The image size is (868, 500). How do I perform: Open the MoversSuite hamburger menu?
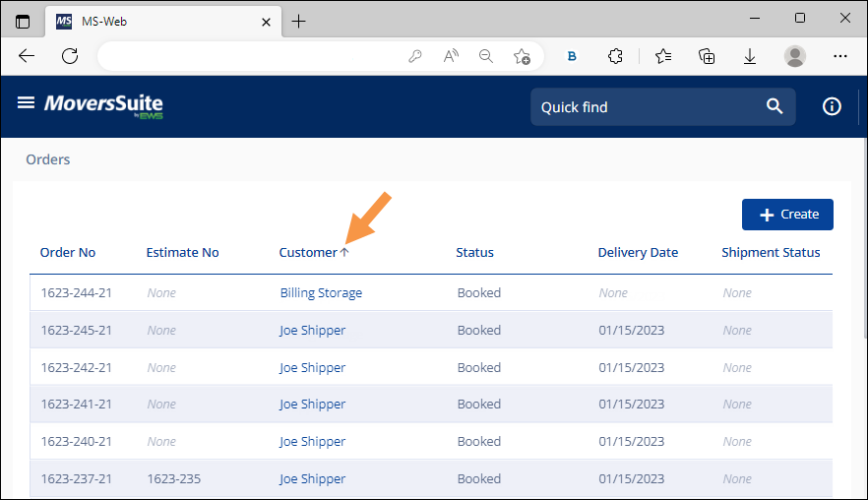pos(26,103)
